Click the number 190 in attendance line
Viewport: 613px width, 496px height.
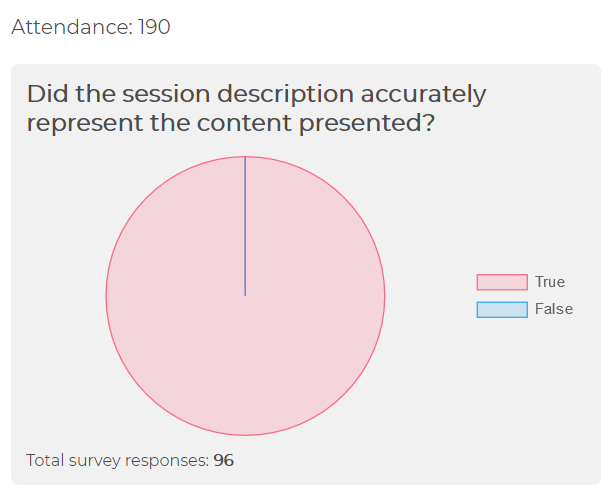[x=154, y=27]
